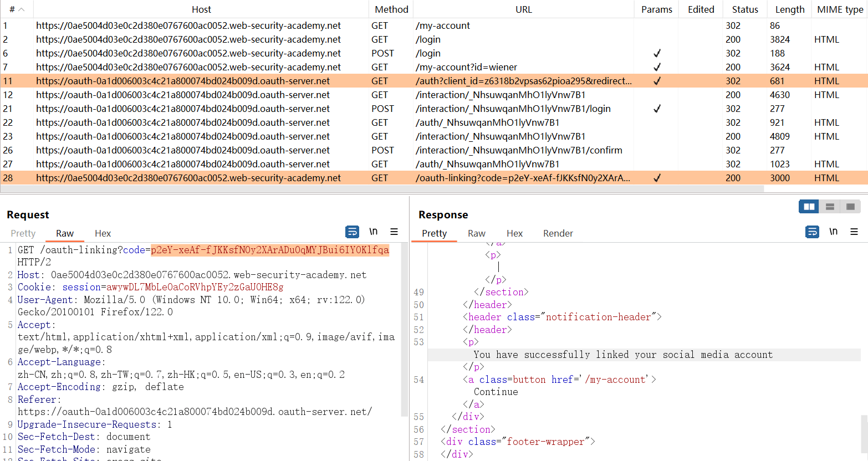
Task: Open the Render tab in Response
Action: click(x=558, y=233)
